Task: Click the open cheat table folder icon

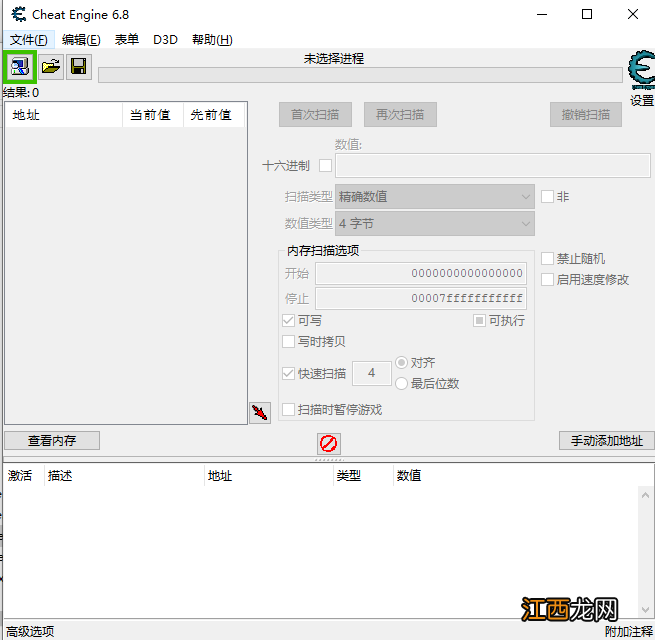Action: [x=51, y=66]
